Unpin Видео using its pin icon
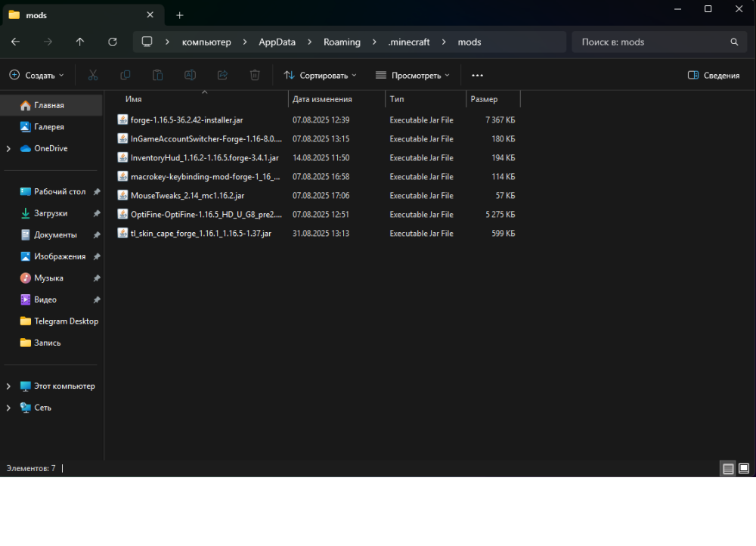756x546 pixels. 97,300
